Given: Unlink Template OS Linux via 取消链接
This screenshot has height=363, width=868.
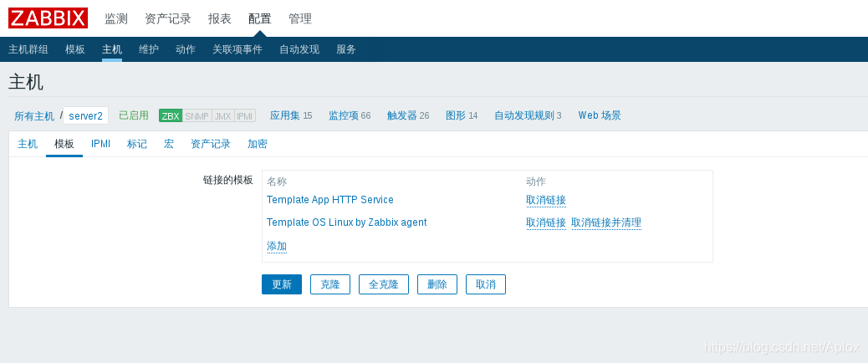Looking at the screenshot, I should click(546, 222).
